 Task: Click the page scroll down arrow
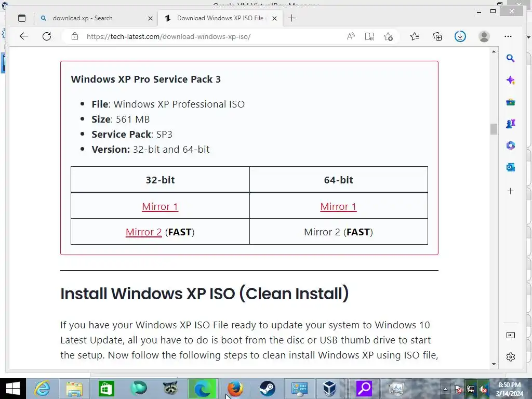pos(494,364)
